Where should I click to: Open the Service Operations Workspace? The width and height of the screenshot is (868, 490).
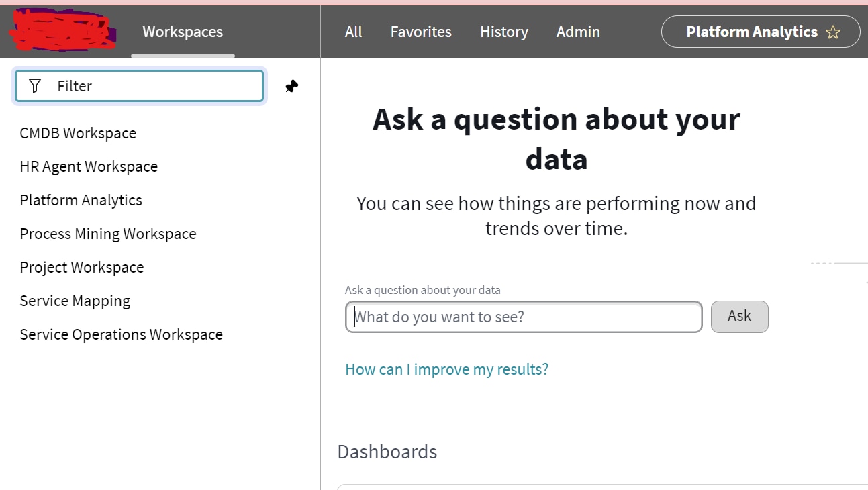point(121,334)
